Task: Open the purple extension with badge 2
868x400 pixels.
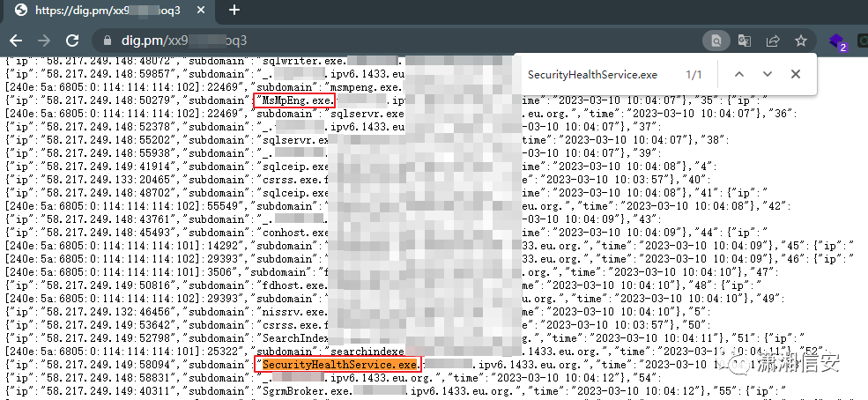Action: tap(837, 41)
